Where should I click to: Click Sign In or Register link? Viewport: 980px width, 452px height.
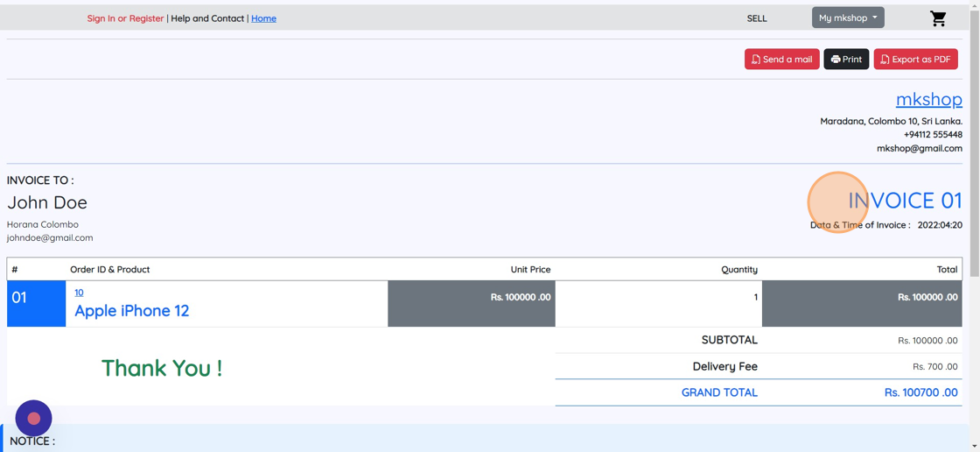tap(125, 18)
